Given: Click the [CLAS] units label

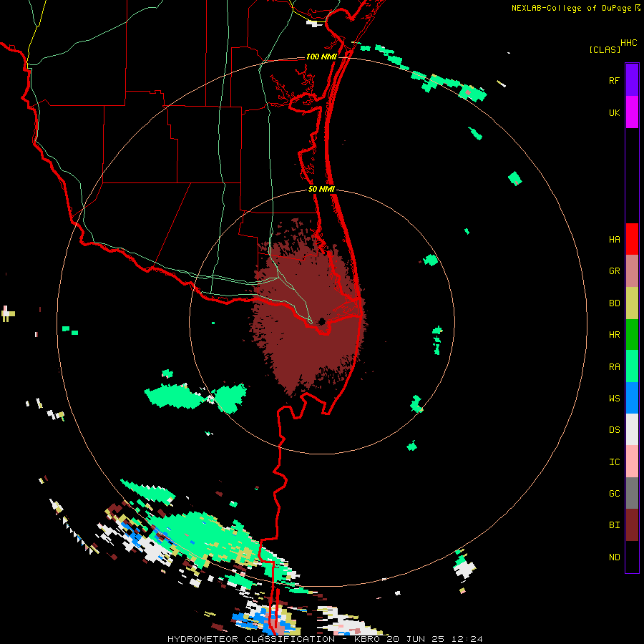Looking at the screenshot, I should (x=605, y=49).
